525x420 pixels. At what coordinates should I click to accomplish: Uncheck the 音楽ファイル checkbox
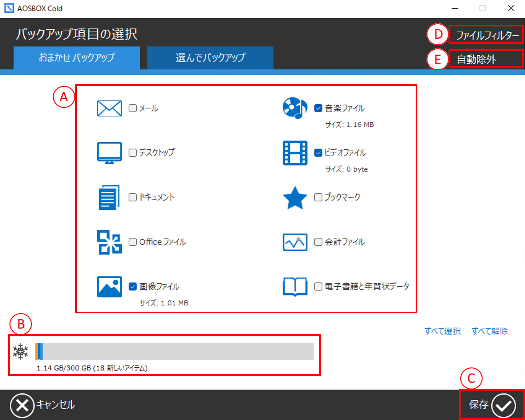pos(318,108)
